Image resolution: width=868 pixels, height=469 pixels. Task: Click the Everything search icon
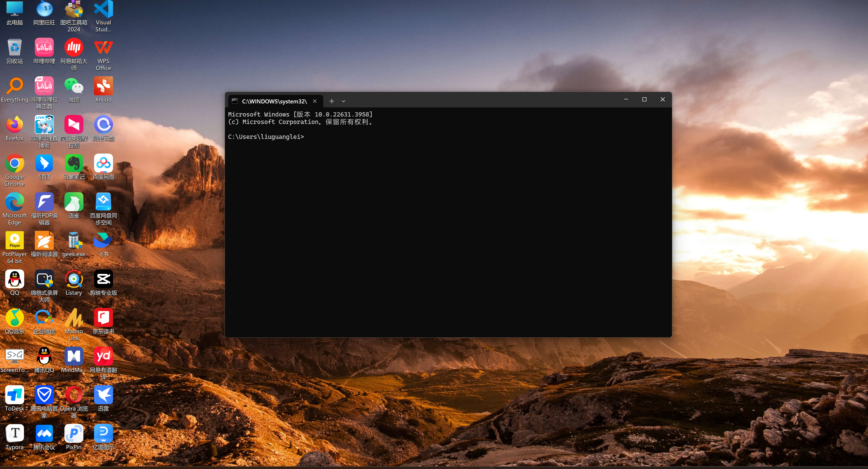(14, 86)
